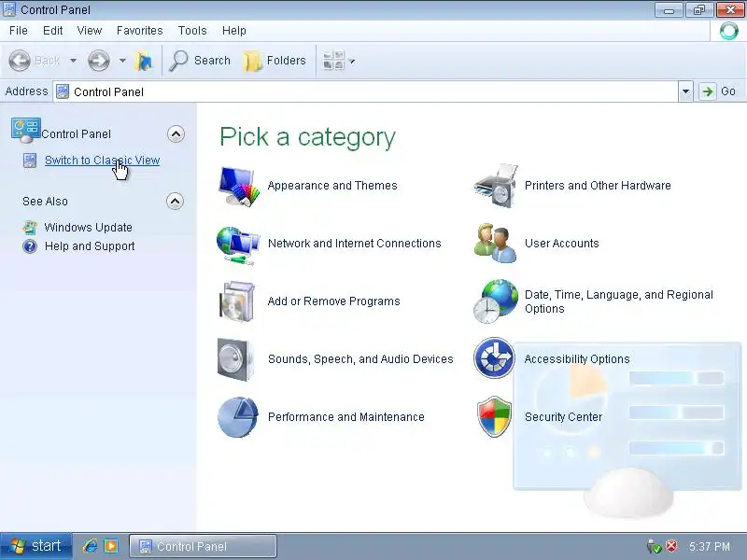
Task: Launch Internet Explorer from quick launch
Action: pos(90,546)
